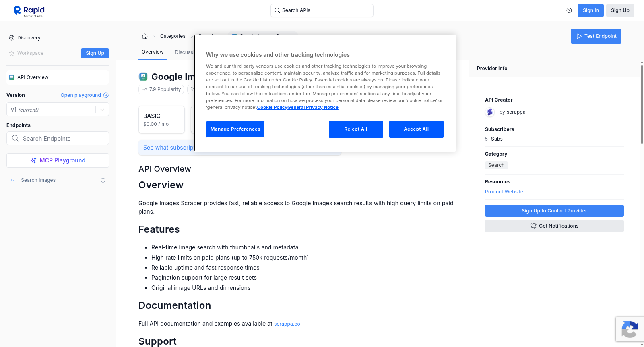Screen dimensions: 644x347
Task: Click Manage Preferences in cookie dialog
Action: coord(235,129)
